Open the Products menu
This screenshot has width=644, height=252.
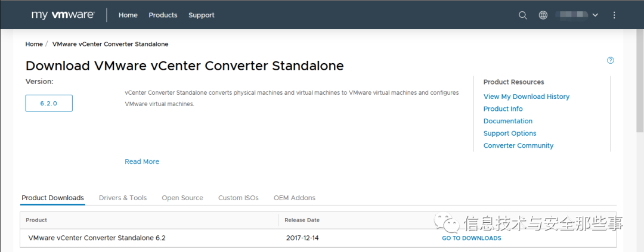pos(163,15)
